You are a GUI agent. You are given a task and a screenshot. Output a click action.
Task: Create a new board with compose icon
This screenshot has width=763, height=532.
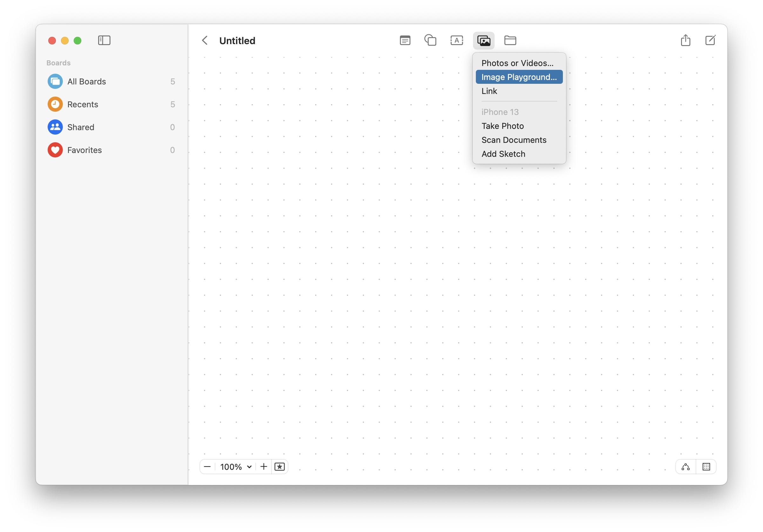point(710,40)
